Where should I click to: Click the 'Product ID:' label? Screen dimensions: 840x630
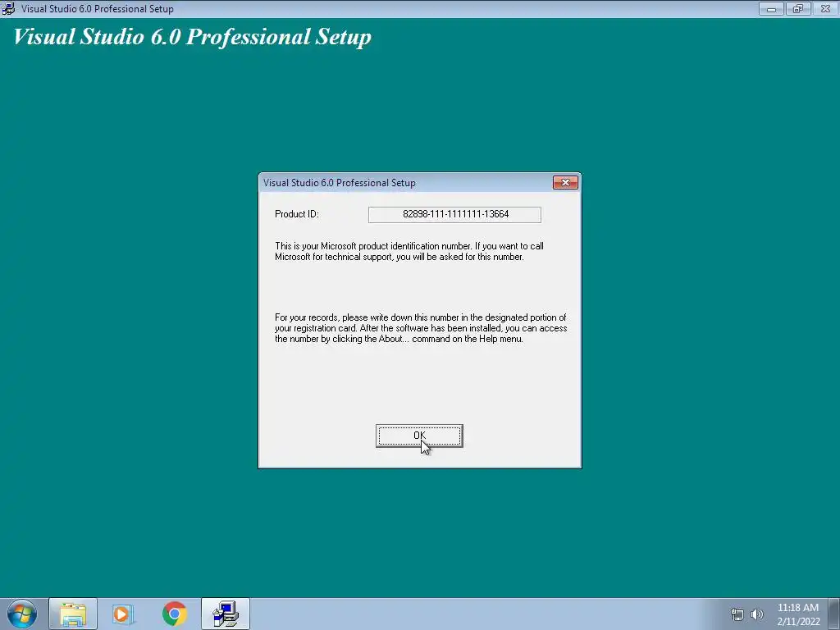tap(297, 214)
